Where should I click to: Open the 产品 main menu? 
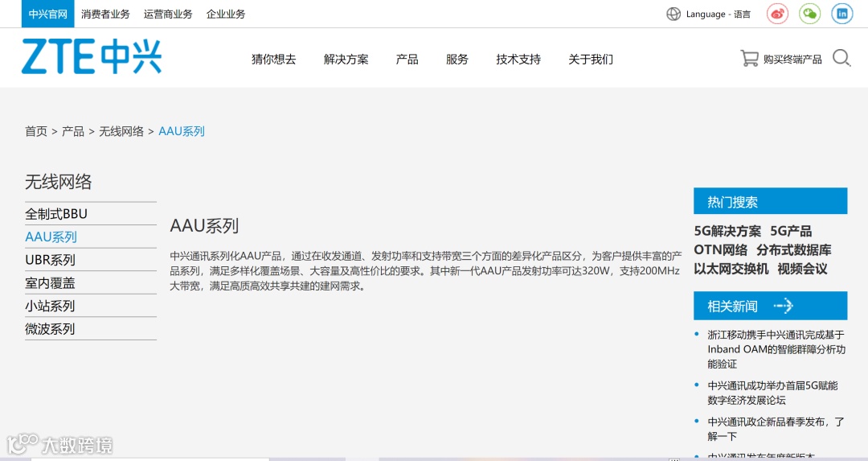[x=407, y=60]
